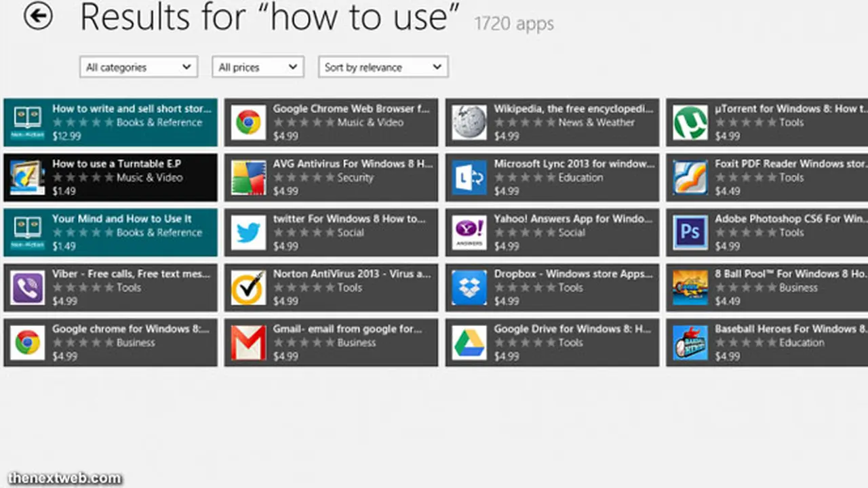Open the Microsoft Lync 2013 result tile
Screen dimensions: 868x488
[552, 178]
